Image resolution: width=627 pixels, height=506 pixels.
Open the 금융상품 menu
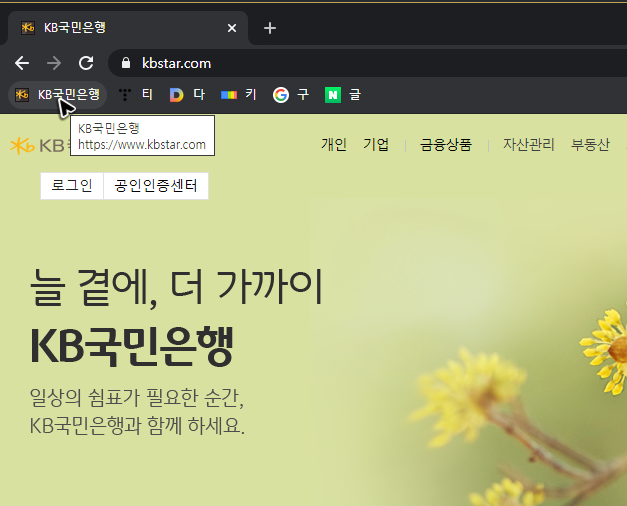pyautogui.click(x=446, y=144)
